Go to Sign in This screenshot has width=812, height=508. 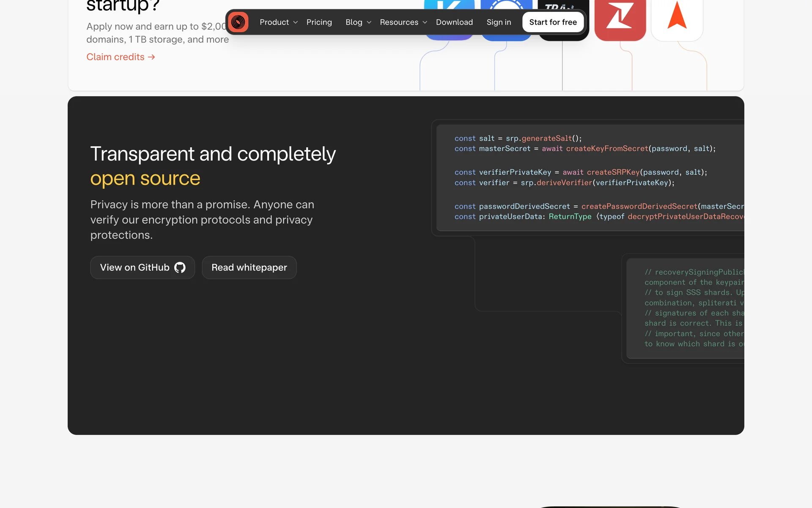click(499, 22)
